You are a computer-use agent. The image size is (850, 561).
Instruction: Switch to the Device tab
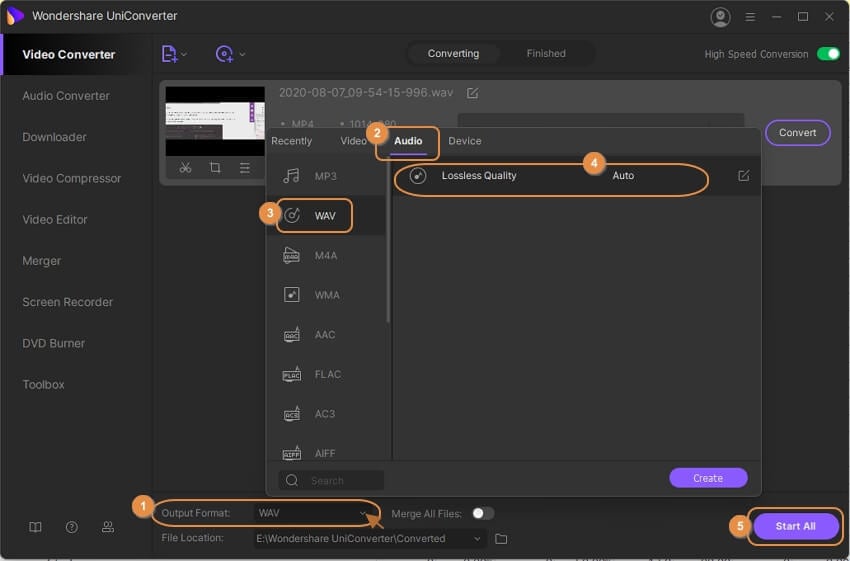point(465,141)
